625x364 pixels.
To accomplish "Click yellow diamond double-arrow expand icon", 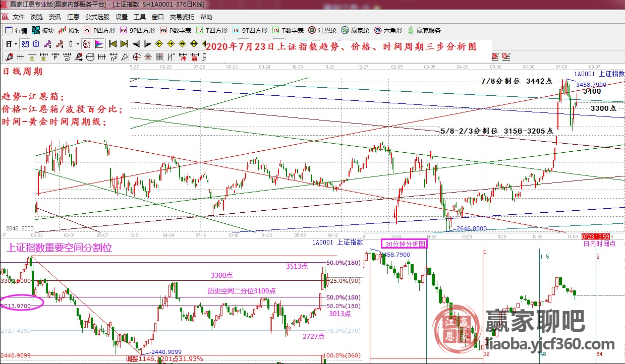I will tap(182, 44).
